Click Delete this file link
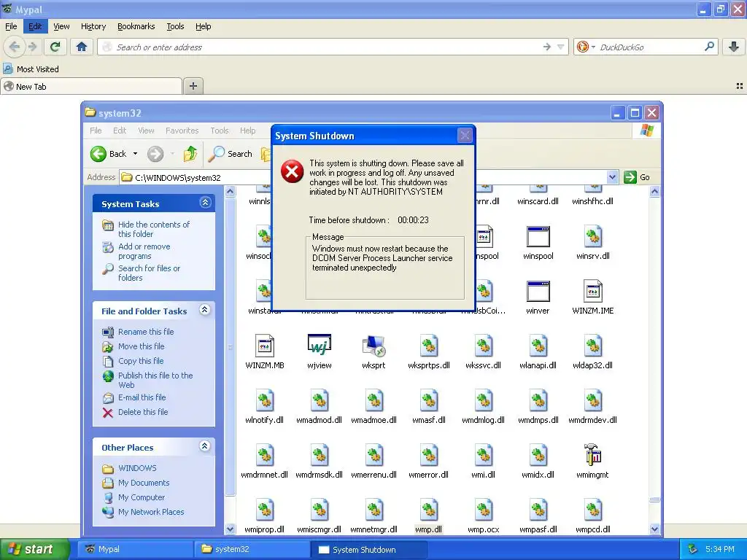Screen dimensions: 747x560 pyautogui.click(x=143, y=412)
